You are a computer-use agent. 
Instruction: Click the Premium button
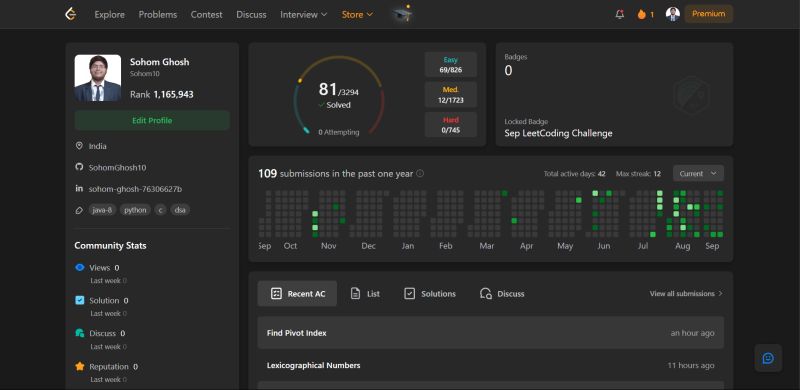709,14
